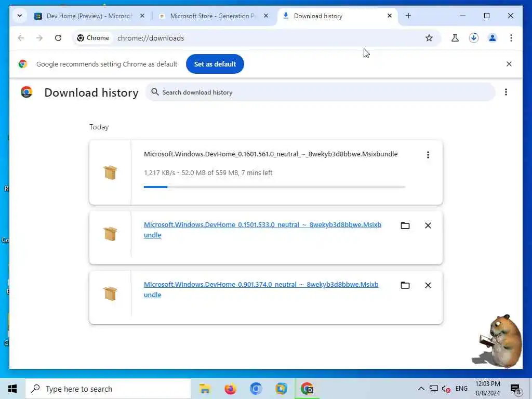The image size is (532, 399).
Task: Open the blue Chromium taskbar icon
Action: tap(256, 389)
